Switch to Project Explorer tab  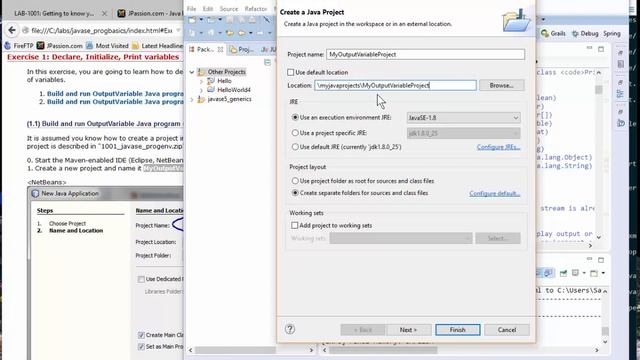[x=242, y=49]
